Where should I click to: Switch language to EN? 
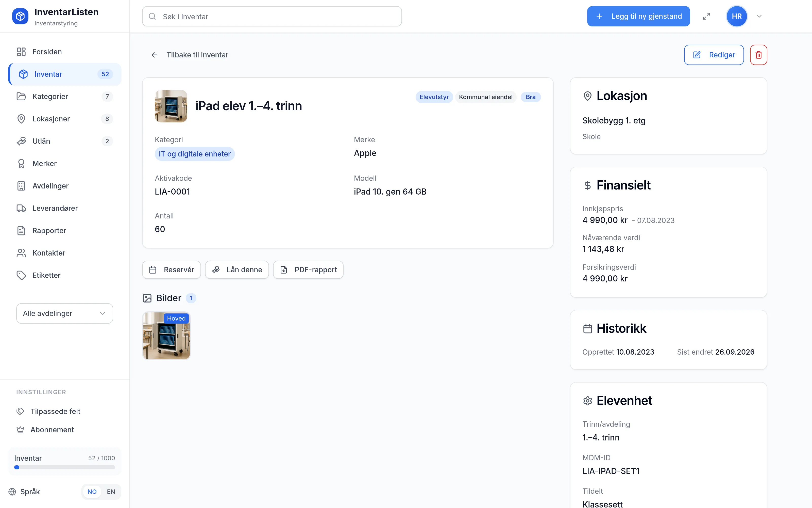pyautogui.click(x=111, y=491)
